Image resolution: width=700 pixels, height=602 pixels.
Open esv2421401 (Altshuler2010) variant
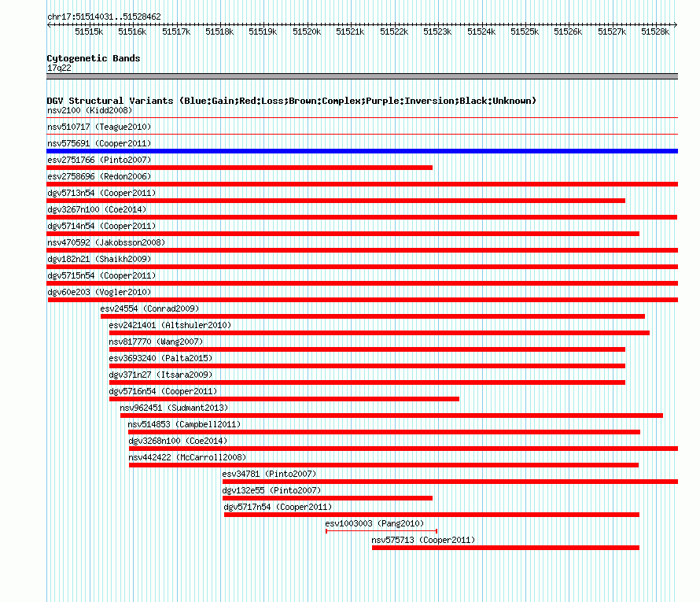(x=170, y=325)
